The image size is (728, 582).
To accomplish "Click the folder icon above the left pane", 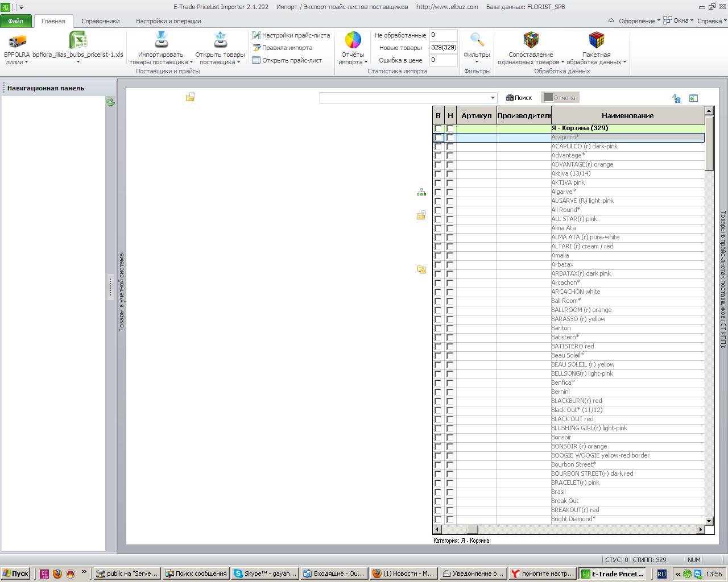I will click(191, 97).
